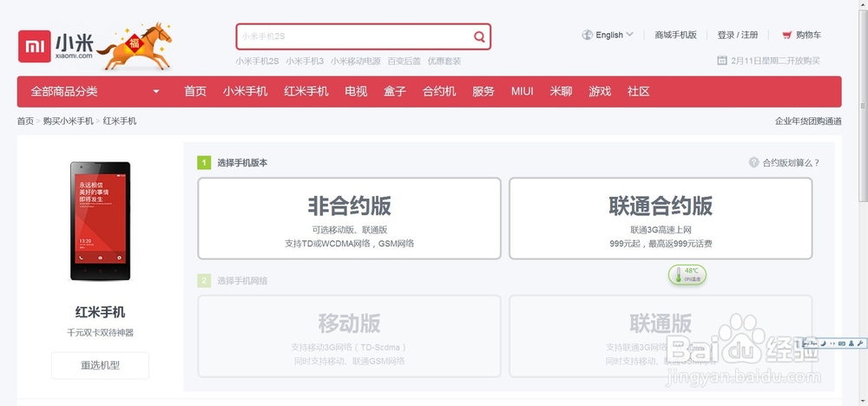Open the English language dropdown
The width and height of the screenshot is (868, 406).
[x=615, y=35]
